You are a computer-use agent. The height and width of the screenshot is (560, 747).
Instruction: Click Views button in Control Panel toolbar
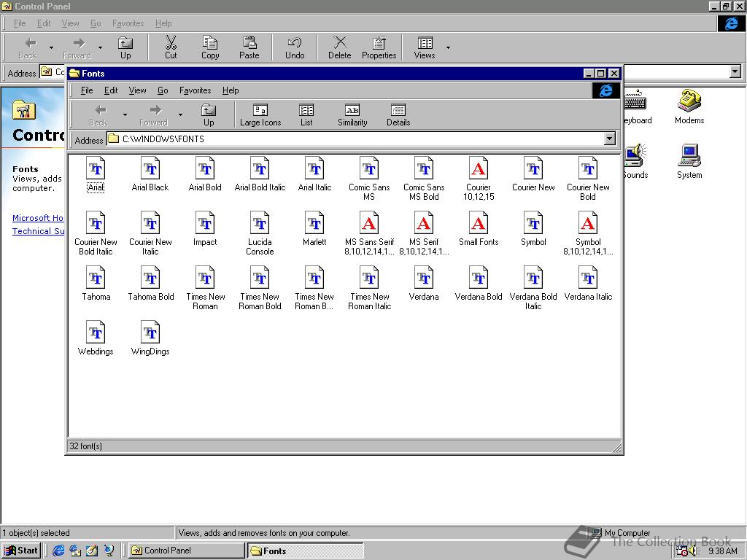(x=425, y=47)
